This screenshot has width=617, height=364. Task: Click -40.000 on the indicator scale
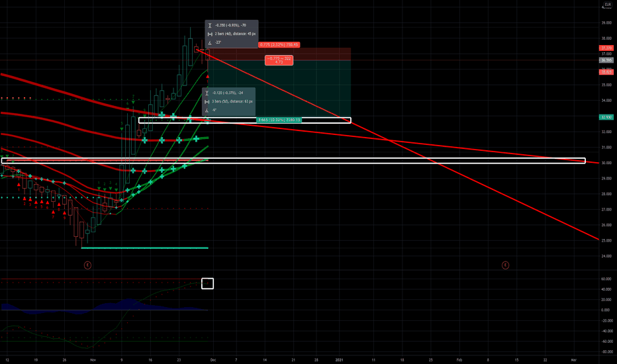click(x=606, y=331)
